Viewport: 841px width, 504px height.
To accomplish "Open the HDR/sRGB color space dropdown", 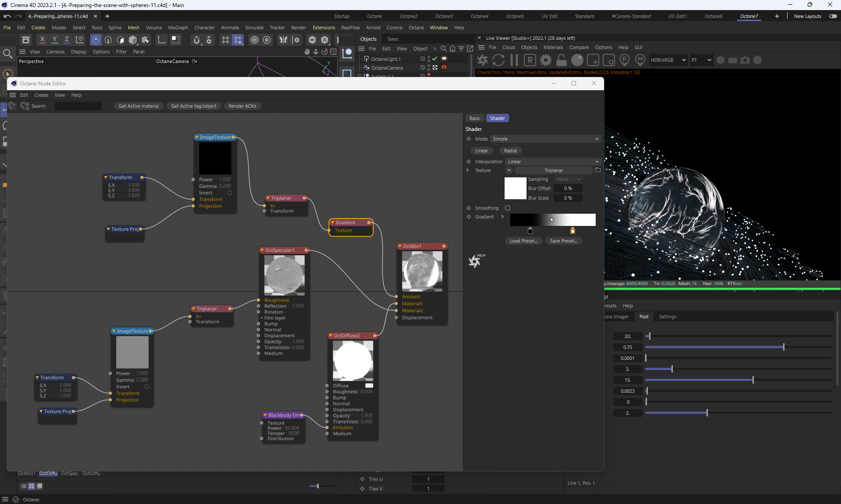I will click(668, 60).
